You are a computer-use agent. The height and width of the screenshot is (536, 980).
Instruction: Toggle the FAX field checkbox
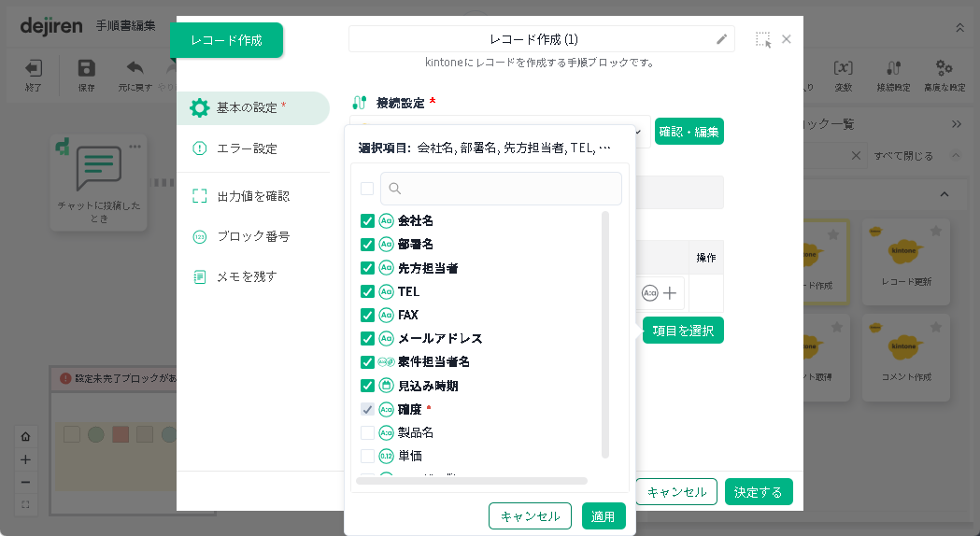coord(367,315)
